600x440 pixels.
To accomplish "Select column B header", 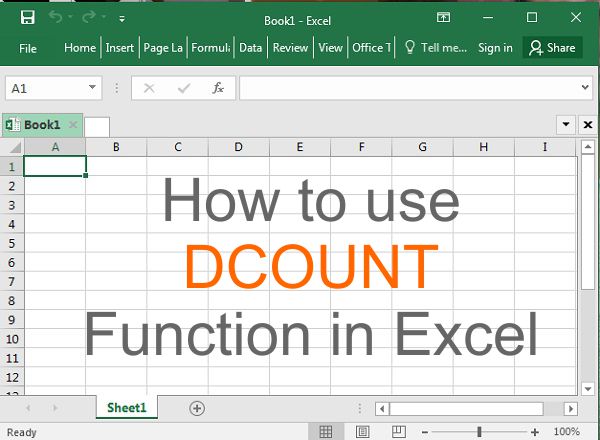I will pyautogui.click(x=116, y=147).
